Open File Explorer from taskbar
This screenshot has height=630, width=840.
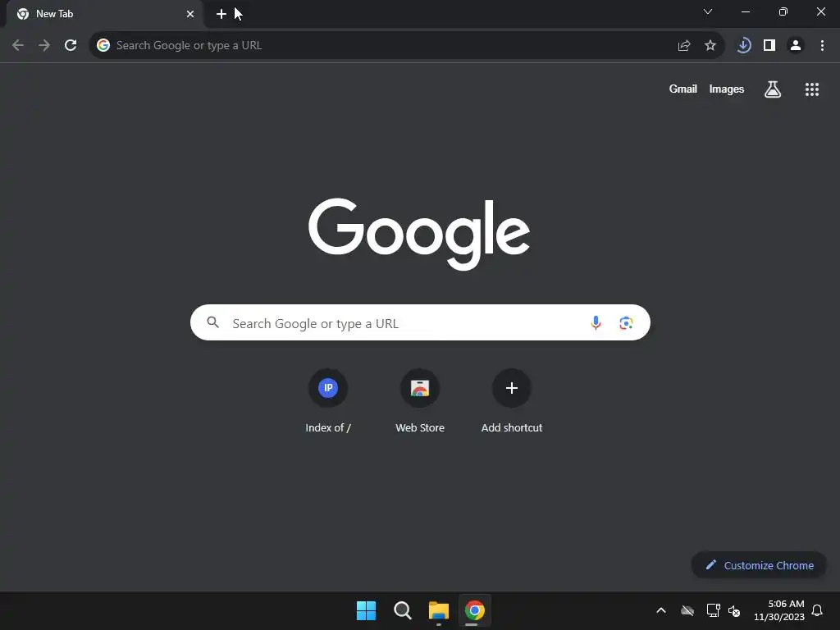(x=439, y=610)
